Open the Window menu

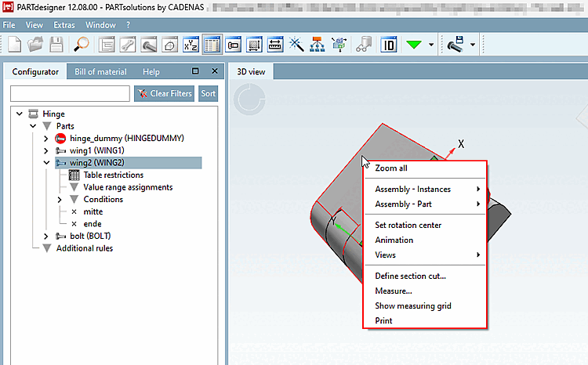coord(100,25)
